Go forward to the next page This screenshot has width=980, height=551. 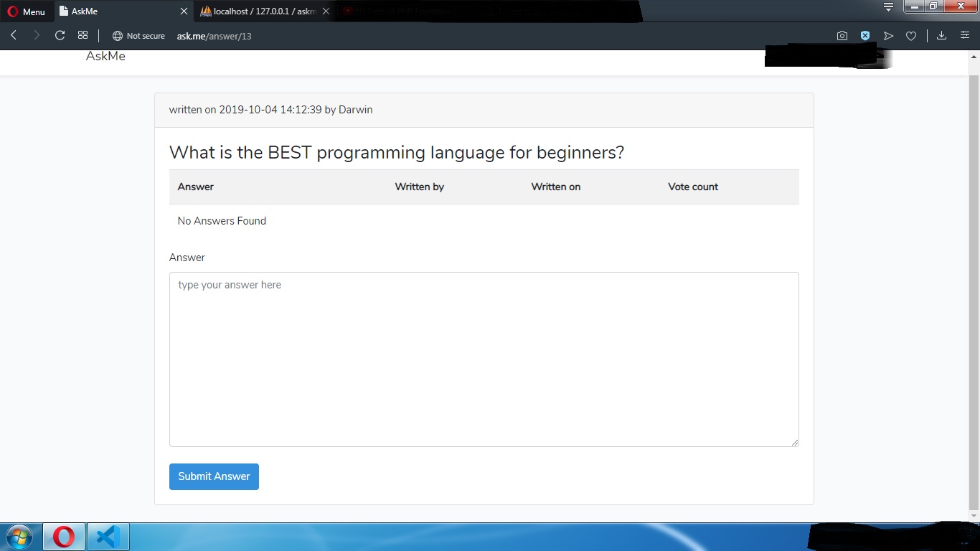(x=37, y=35)
